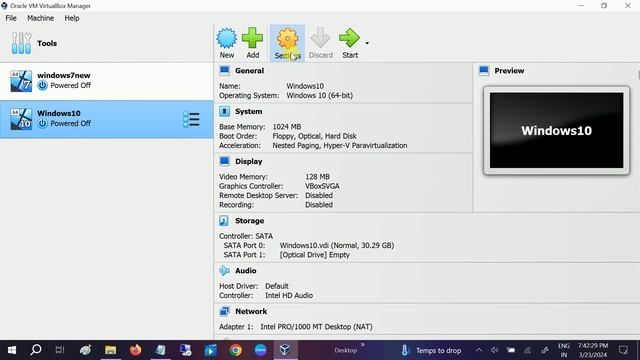Open Firefox from the taskbar
640x360 pixels.
136,350
